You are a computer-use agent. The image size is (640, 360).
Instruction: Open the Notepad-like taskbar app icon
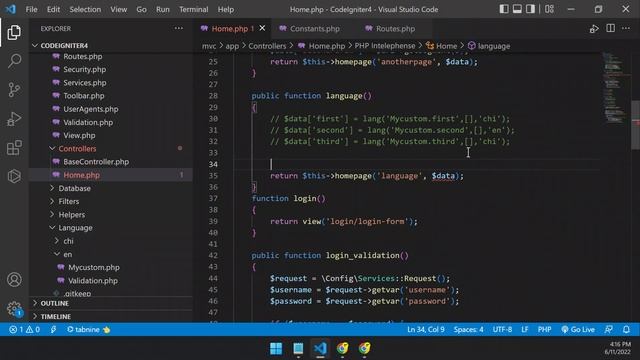click(298, 349)
